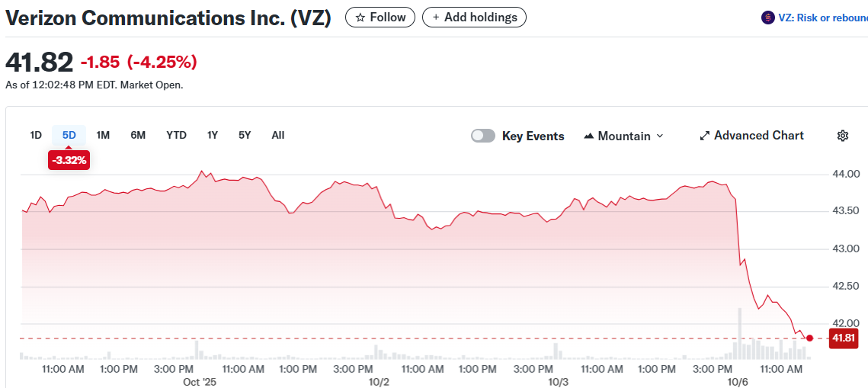Select the 5D time range

pos(69,135)
